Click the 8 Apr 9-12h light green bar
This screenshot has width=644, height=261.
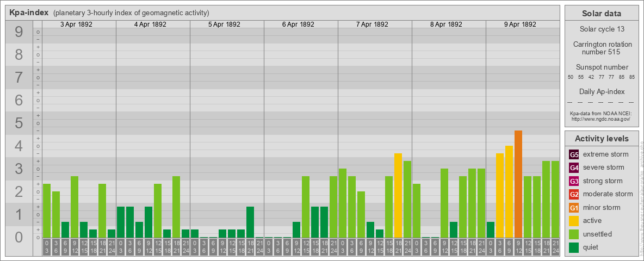pos(444,203)
